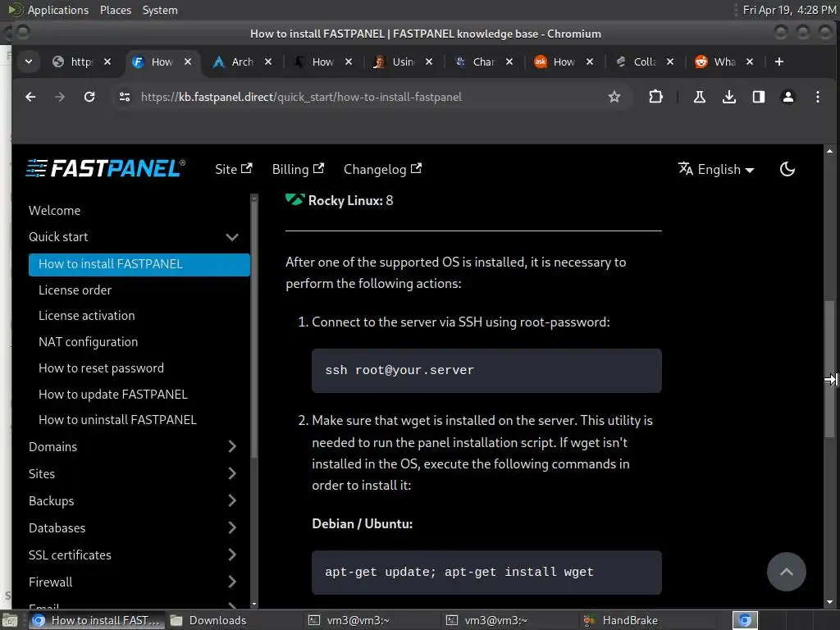The width and height of the screenshot is (840, 630).
Task: Open the Site external link
Action: (x=234, y=169)
